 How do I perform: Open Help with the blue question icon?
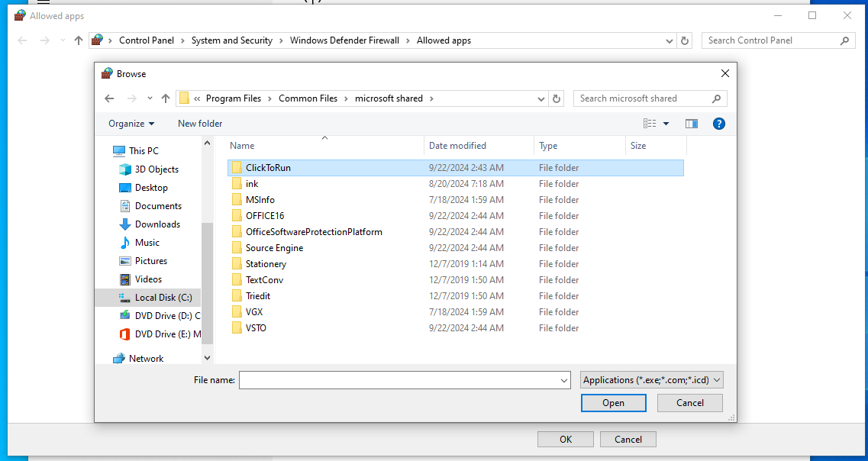[x=718, y=124]
